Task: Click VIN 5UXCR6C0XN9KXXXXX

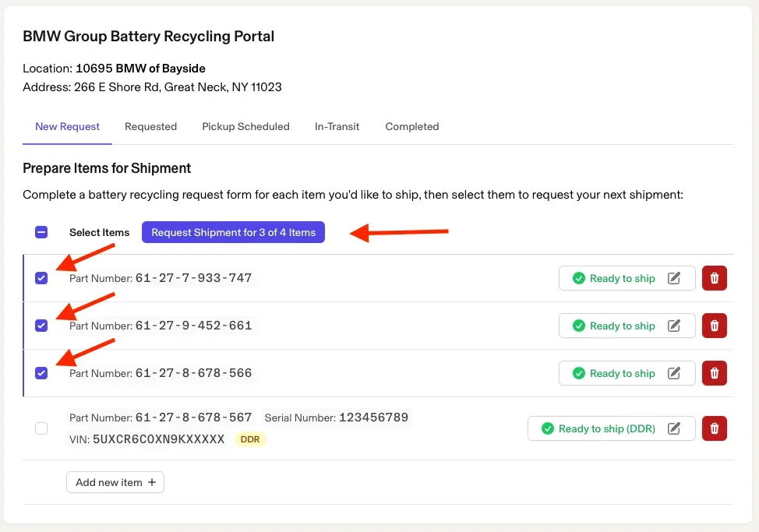Action: 159,439
